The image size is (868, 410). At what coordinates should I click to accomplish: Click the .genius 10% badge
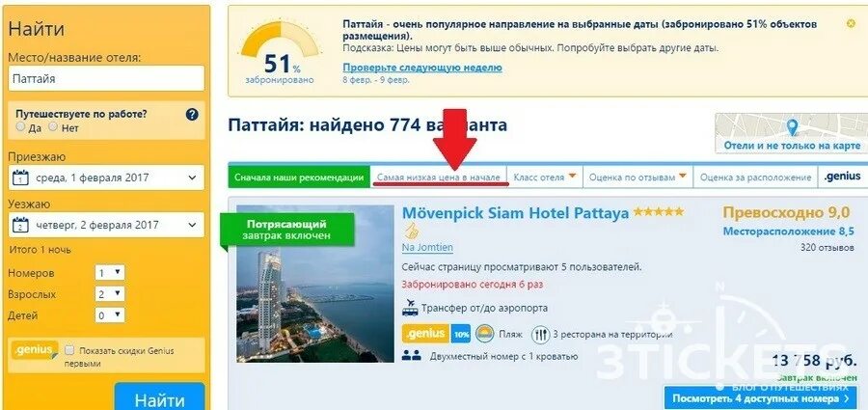pos(436,334)
